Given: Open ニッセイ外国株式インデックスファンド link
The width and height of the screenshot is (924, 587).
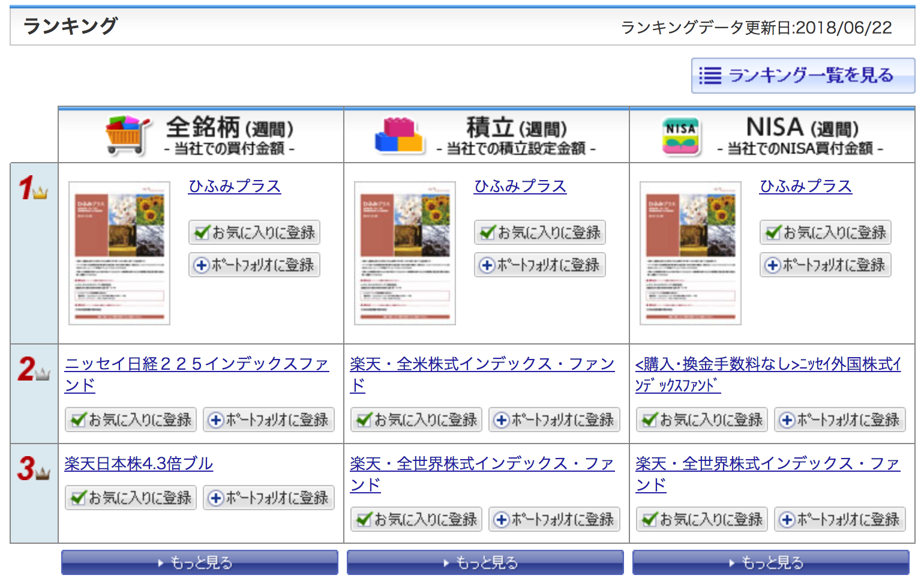Looking at the screenshot, I should pyautogui.click(x=768, y=374).
